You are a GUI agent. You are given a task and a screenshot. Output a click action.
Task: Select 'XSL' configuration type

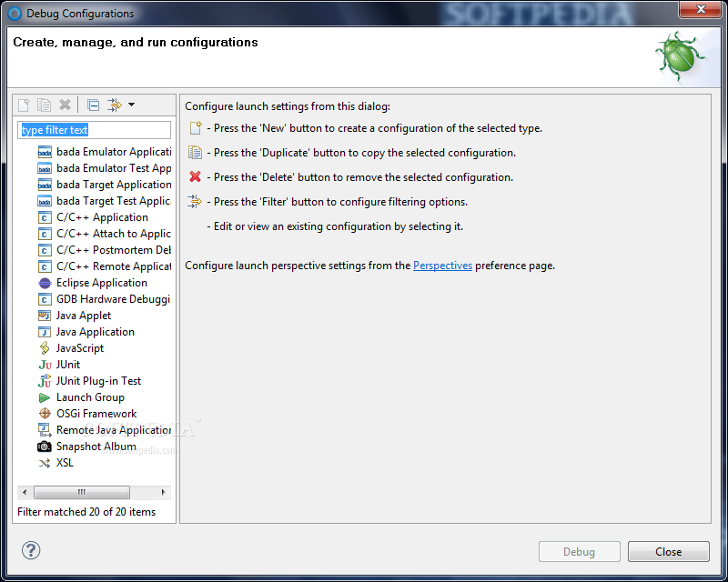click(x=65, y=463)
